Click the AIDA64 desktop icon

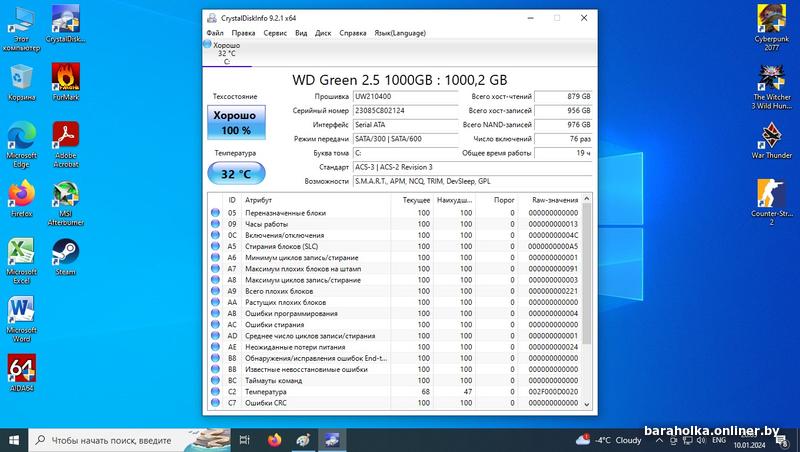(21, 373)
